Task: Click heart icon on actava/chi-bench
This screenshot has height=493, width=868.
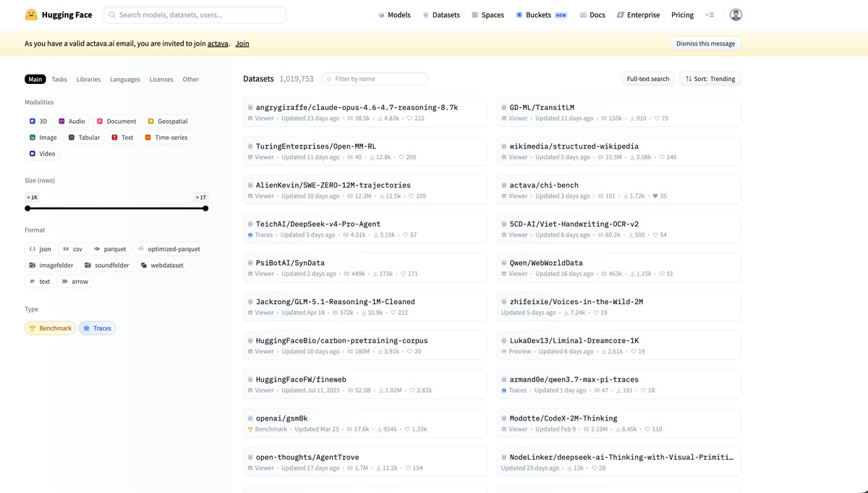Action: [x=655, y=196]
